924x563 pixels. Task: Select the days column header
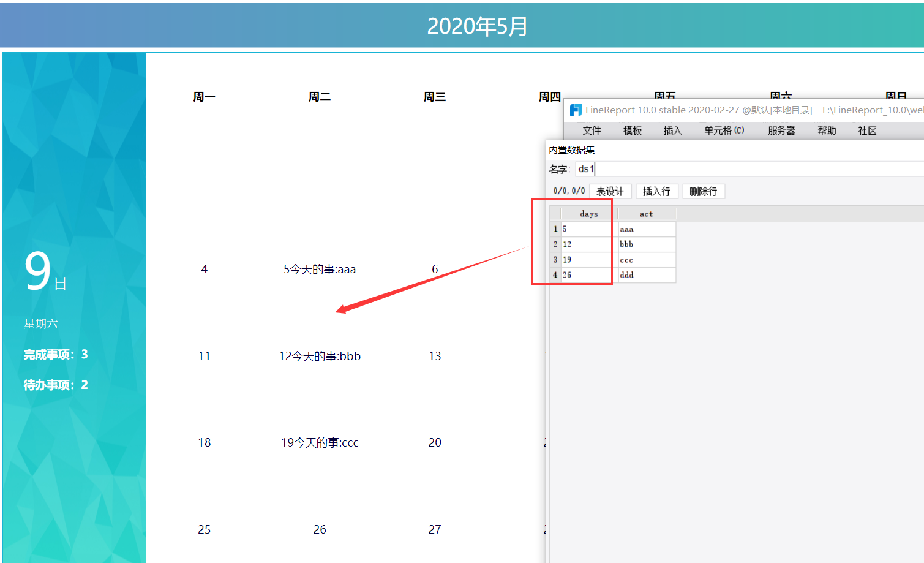589,214
